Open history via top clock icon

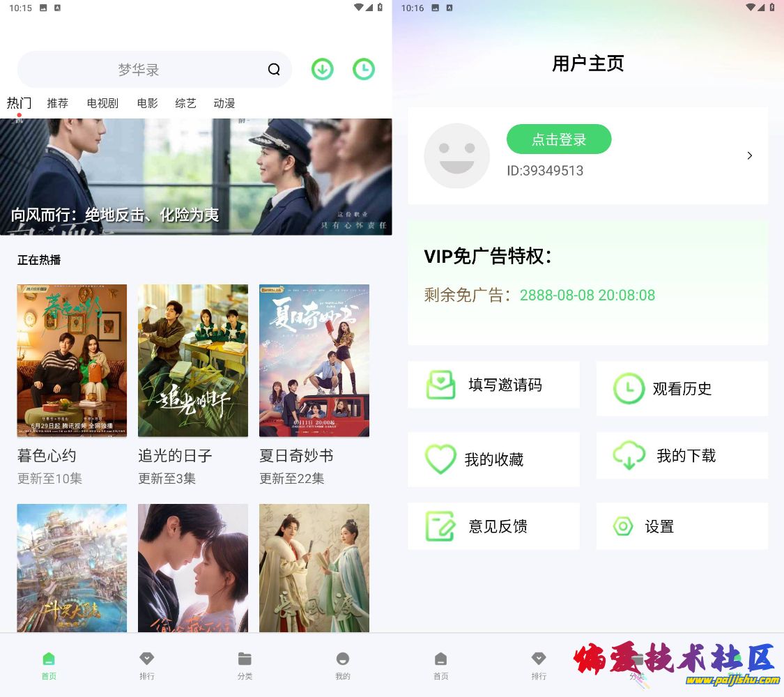point(364,70)
